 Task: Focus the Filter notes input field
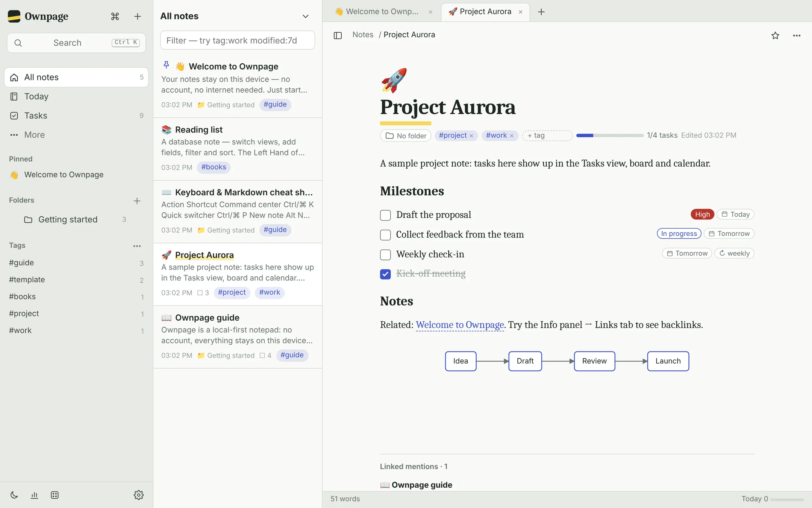pyautogui.click(x=238, y=40)
